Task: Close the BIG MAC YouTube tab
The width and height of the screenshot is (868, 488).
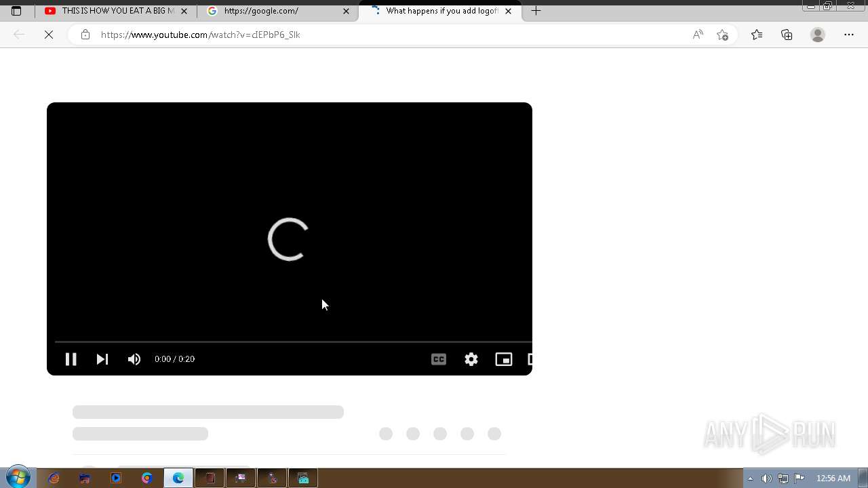Action: coord(184,11)
